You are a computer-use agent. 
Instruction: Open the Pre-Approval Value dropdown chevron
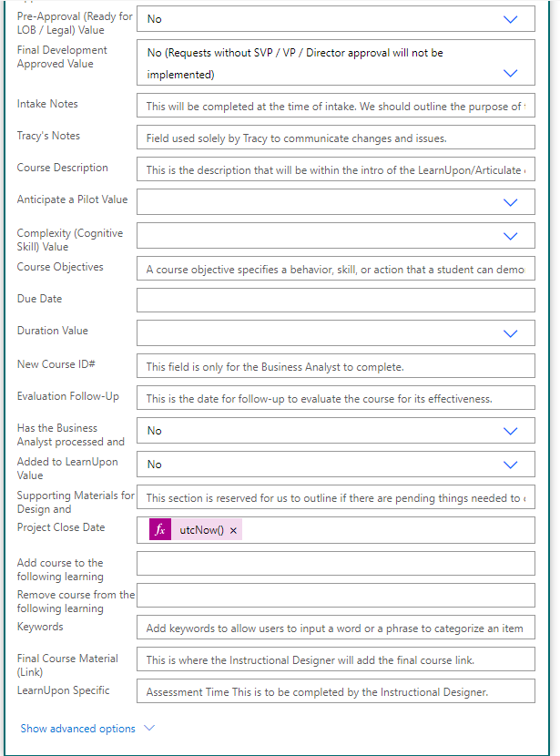(x=510, y=19)
